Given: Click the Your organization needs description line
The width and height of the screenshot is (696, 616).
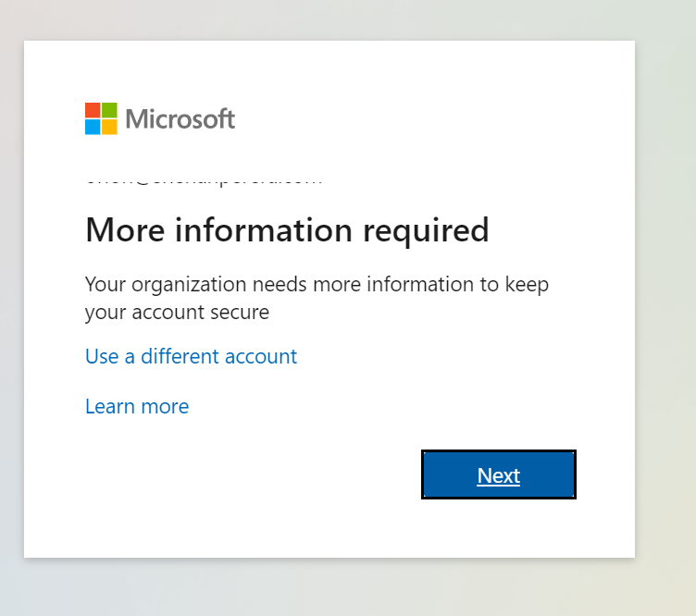Looking at the screenshot, I should tap(317, 284).
